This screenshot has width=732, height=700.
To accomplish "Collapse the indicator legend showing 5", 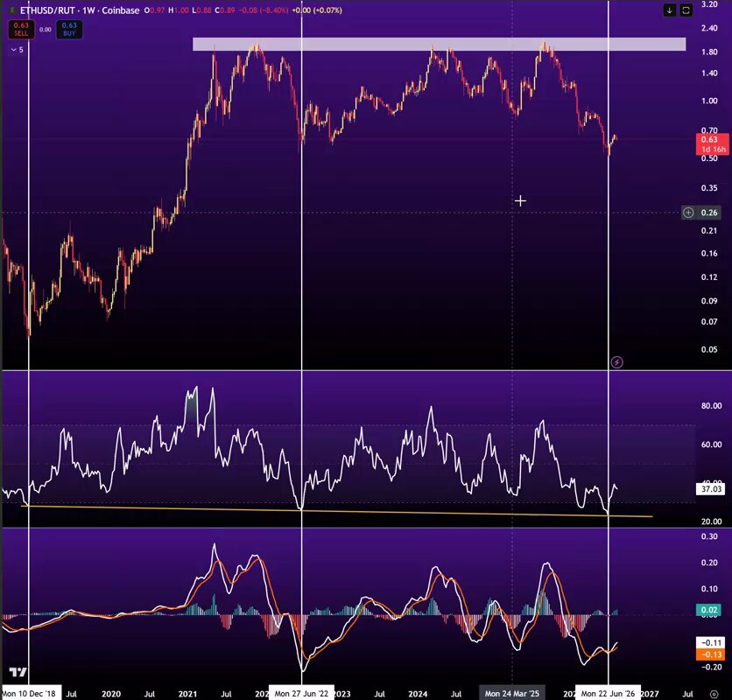I will 18,50.
